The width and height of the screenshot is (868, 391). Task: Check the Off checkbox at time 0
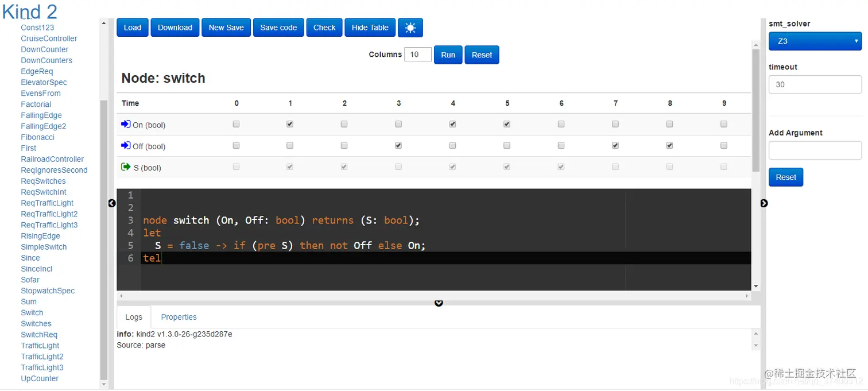(236, 146)
